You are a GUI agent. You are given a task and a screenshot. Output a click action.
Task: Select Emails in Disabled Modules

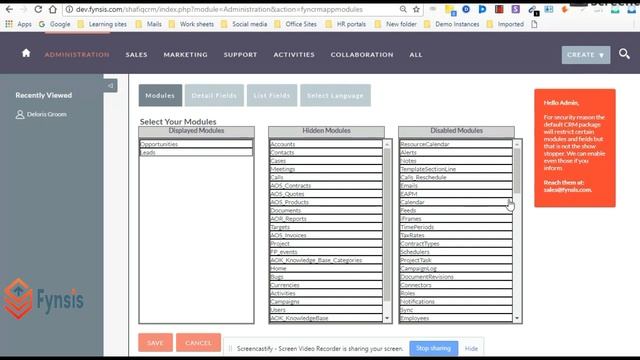456,186
